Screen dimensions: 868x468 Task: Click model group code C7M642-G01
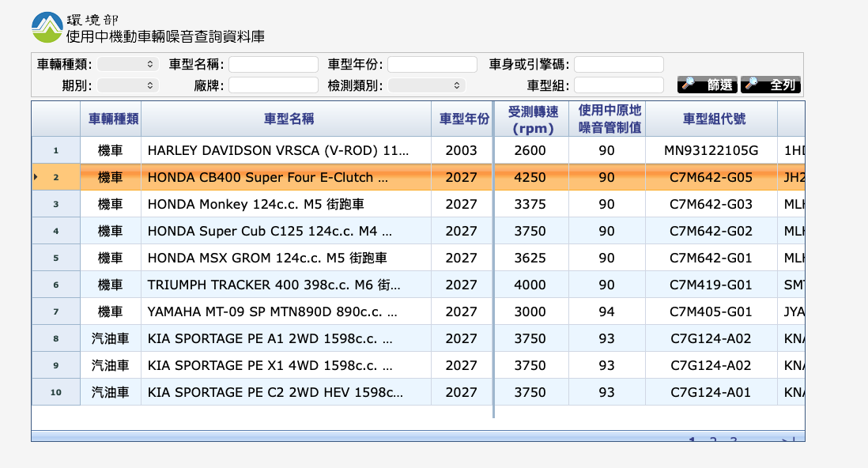711,258
